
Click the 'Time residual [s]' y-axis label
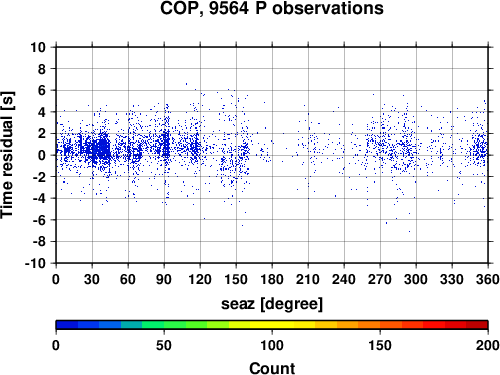pos(7,155)
